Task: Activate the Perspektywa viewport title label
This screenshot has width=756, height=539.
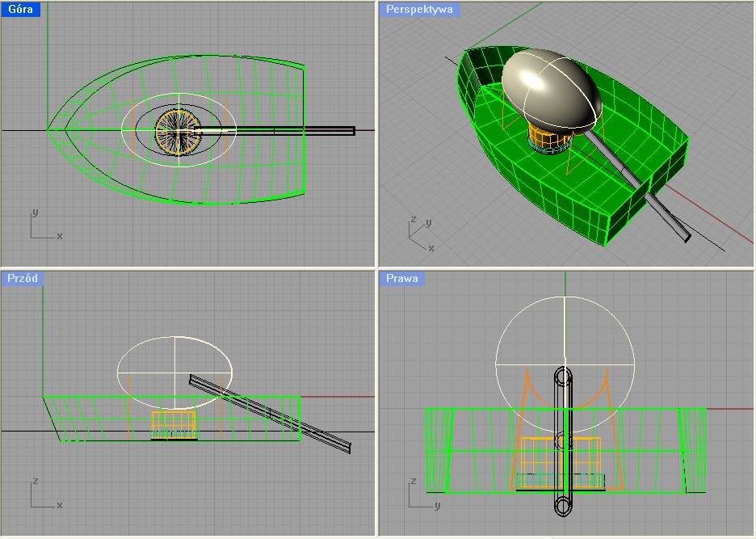Action: (419, 9)
